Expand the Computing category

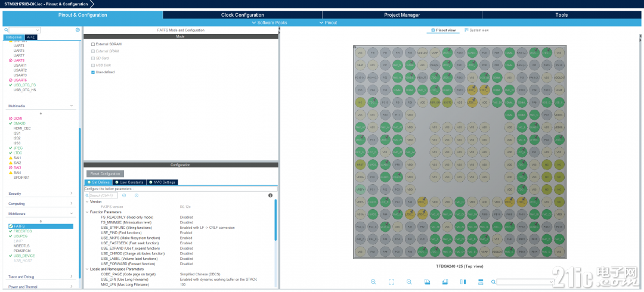pos(72,204)
